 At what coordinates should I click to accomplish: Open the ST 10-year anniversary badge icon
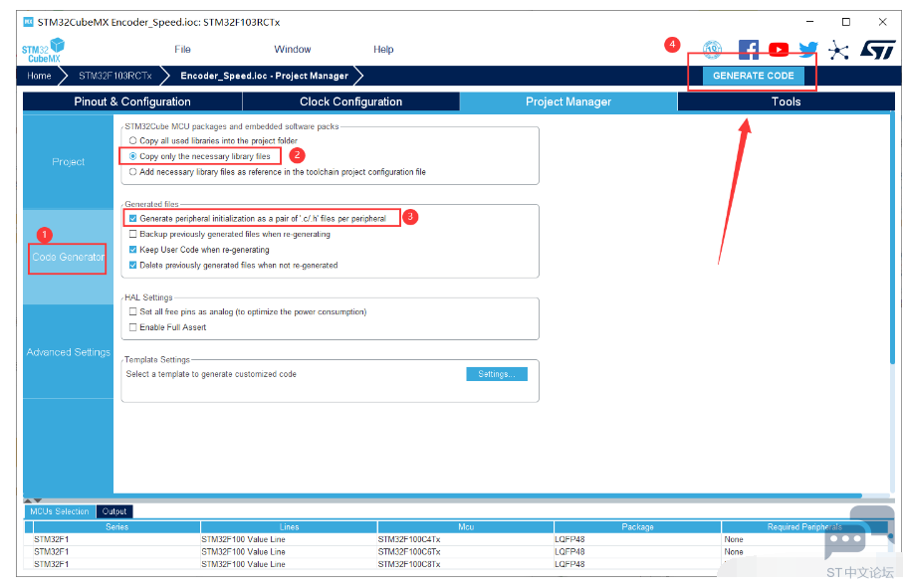coord(712,50)
